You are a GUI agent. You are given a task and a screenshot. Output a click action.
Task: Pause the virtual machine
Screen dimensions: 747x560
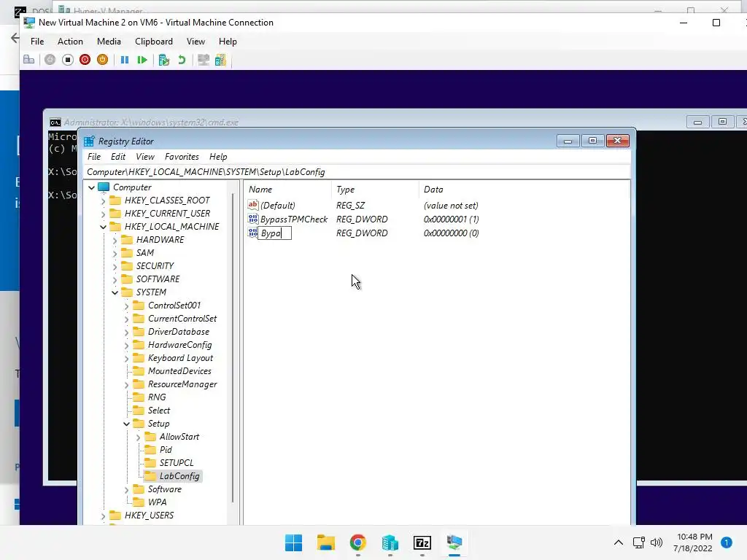click(x=125, y=60)
